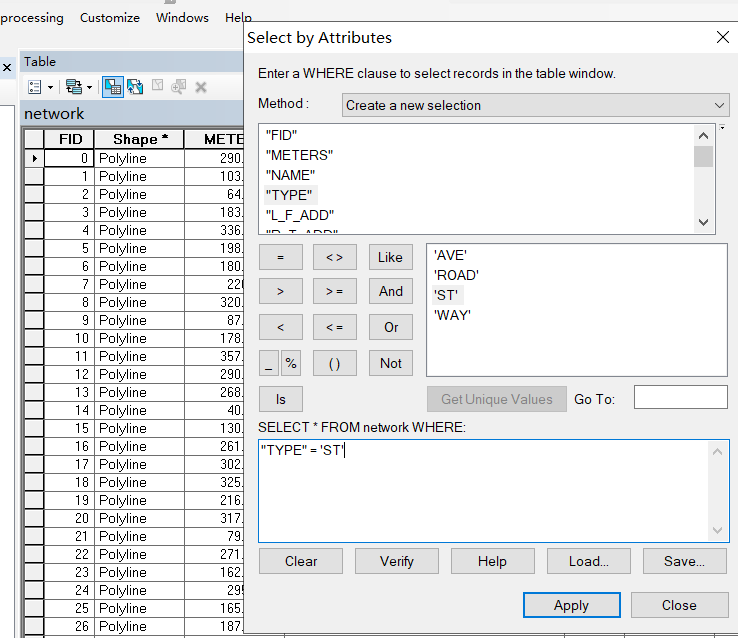Open the Customize menu

[x=110, y=18]
